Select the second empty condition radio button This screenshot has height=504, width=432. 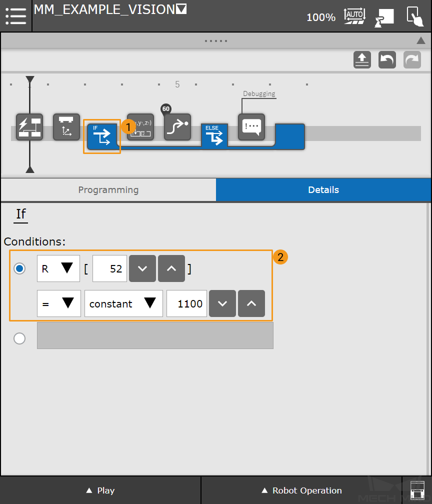(x=19, y=338)
